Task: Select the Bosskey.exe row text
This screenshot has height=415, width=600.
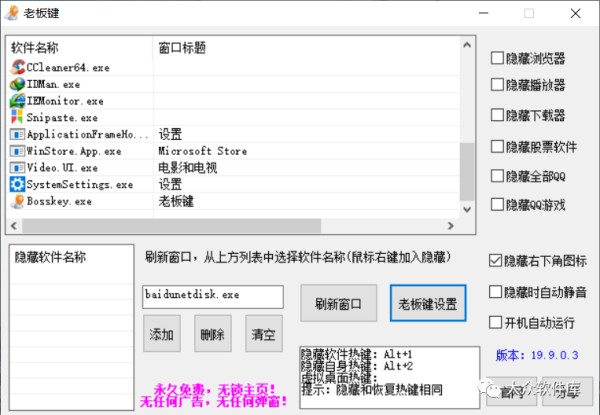Action: (x=59, y=201)
